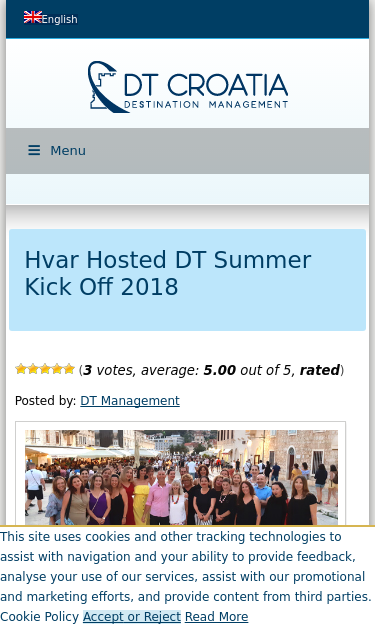The width and height of the screenshot is (375, 627).
Task: Click the DT Croatia castle logo icon
Action: click(107, 86)
